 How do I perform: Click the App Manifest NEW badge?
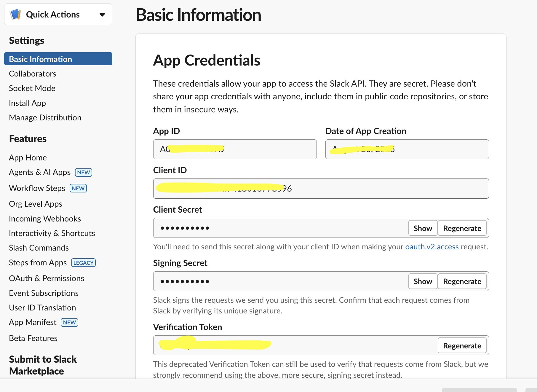point(69,322)
